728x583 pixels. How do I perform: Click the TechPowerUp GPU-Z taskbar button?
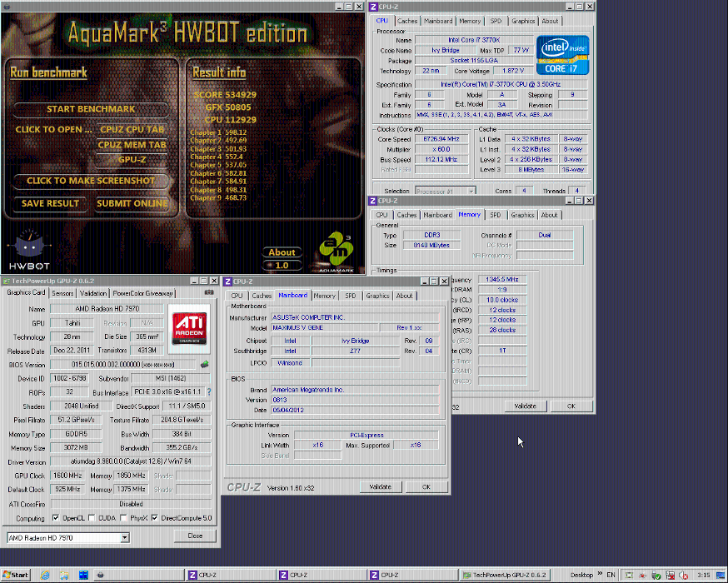pyautogui.click(x=505, y=575)
